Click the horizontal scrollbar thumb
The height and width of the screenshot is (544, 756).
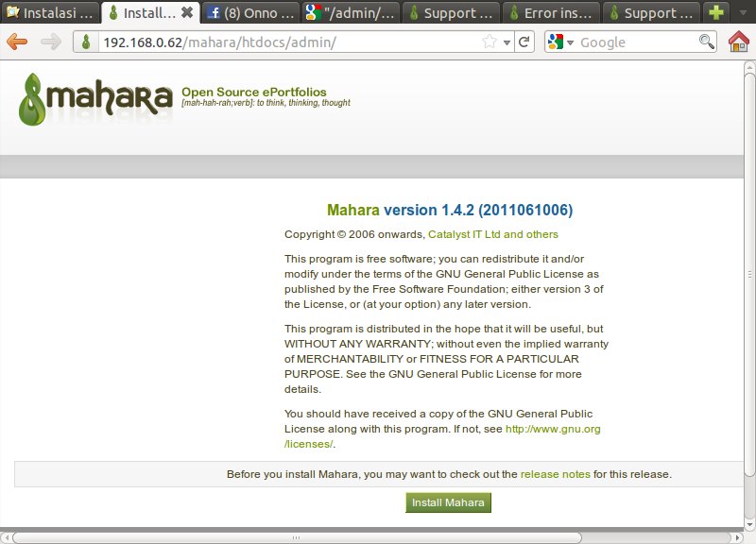point(297,537)
